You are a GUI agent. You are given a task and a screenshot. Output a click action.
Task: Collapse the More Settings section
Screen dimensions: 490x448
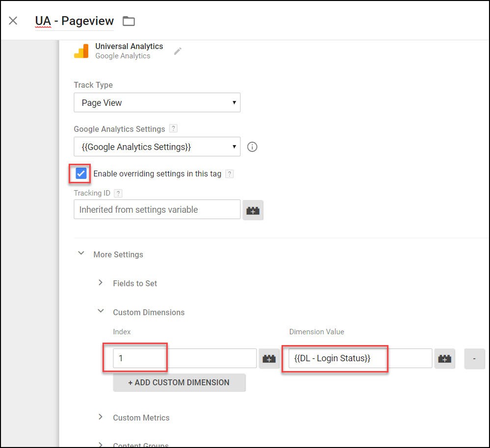pos(81,253)
